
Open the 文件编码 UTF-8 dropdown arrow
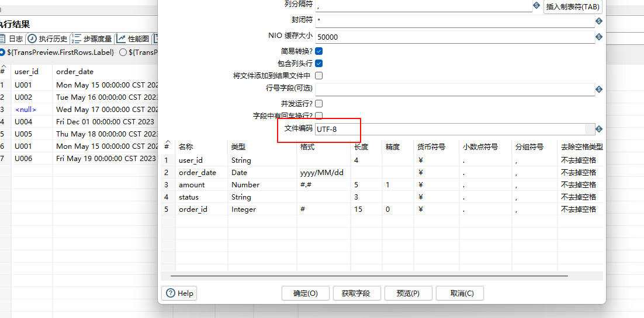tap(590, 130)
